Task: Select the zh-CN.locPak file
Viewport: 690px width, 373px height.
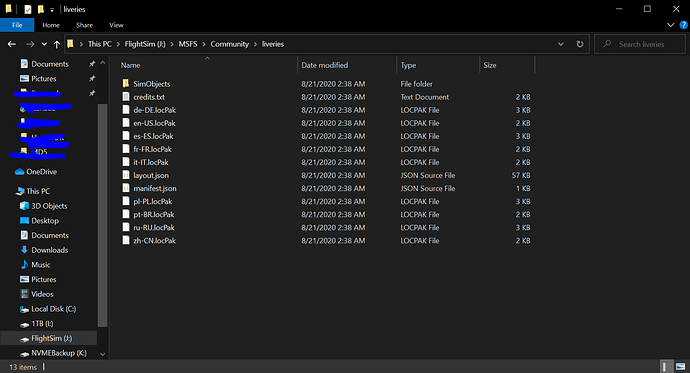Action: click(154, 241)
